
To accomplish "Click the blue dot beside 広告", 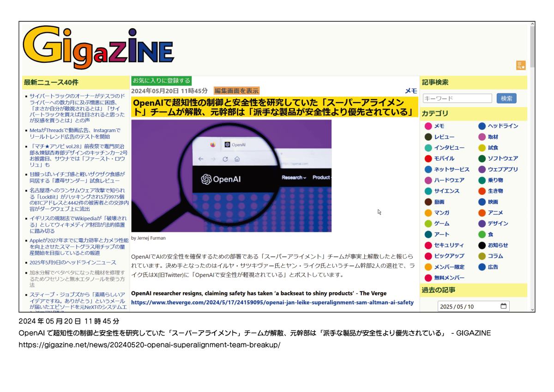I will point(482,267).
